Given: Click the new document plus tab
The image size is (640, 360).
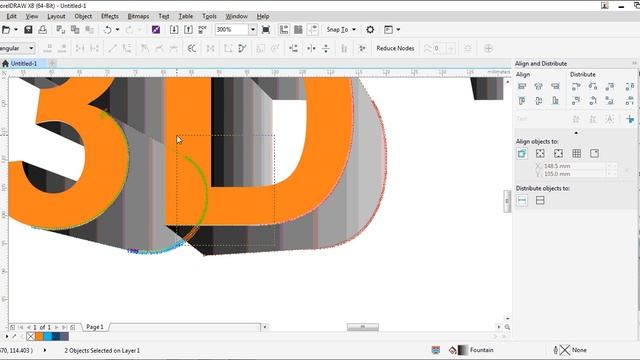Looking at the screenshot, I should (52, 63).
